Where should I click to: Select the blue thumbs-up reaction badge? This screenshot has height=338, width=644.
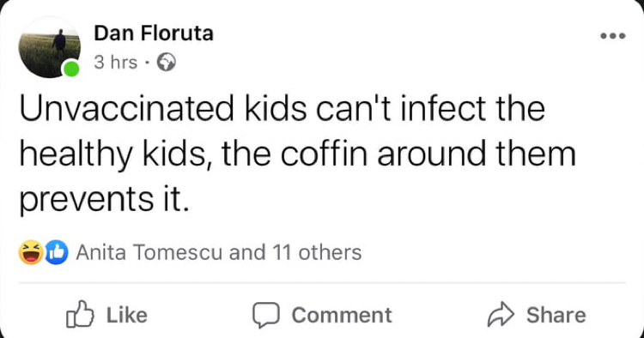point(57,252)
